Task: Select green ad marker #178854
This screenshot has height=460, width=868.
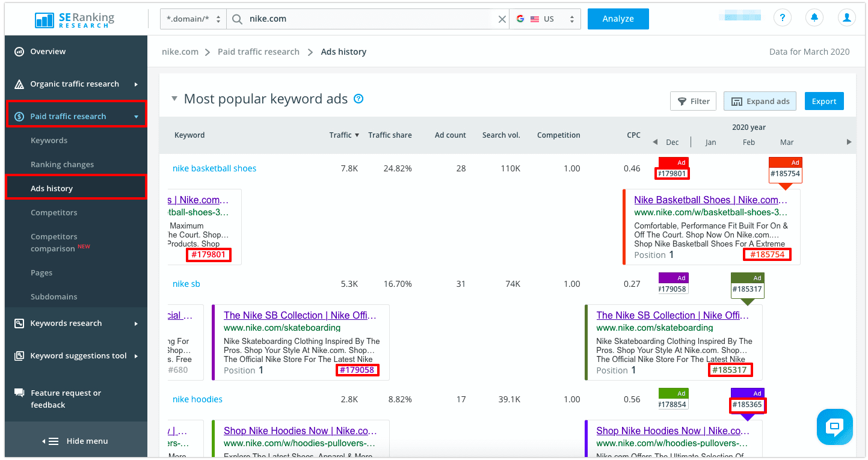Action: point(673,399)
